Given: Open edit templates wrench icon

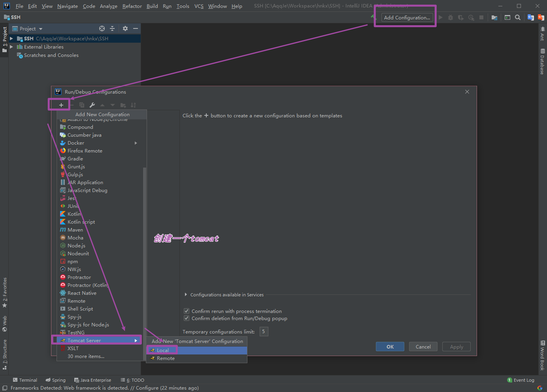Looking at the screenshot, I should (x=92, y=105).
